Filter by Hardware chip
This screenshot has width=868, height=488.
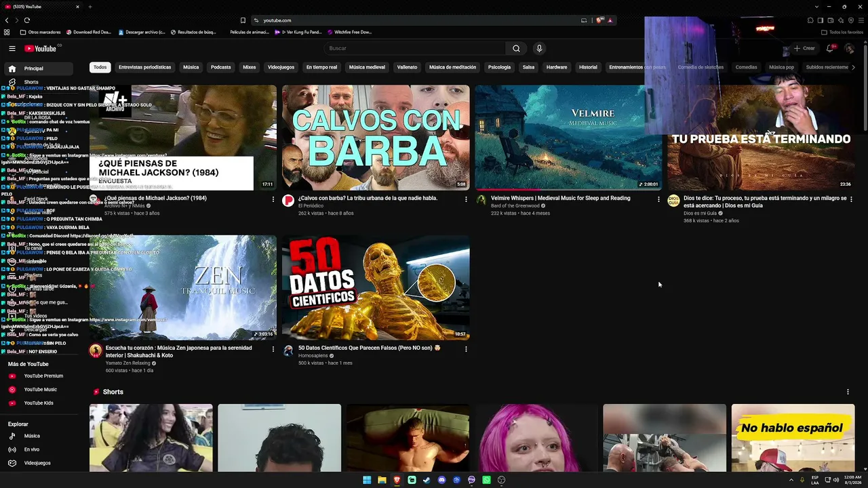point(557,67)
